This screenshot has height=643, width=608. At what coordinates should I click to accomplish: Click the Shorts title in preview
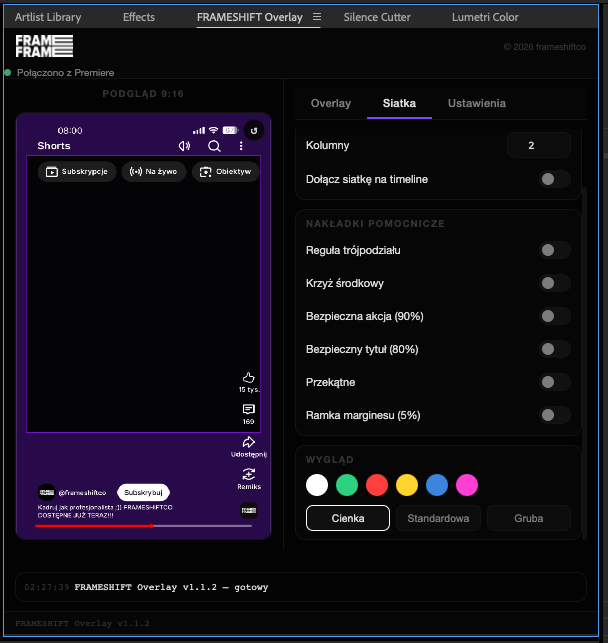click(54, 146)
